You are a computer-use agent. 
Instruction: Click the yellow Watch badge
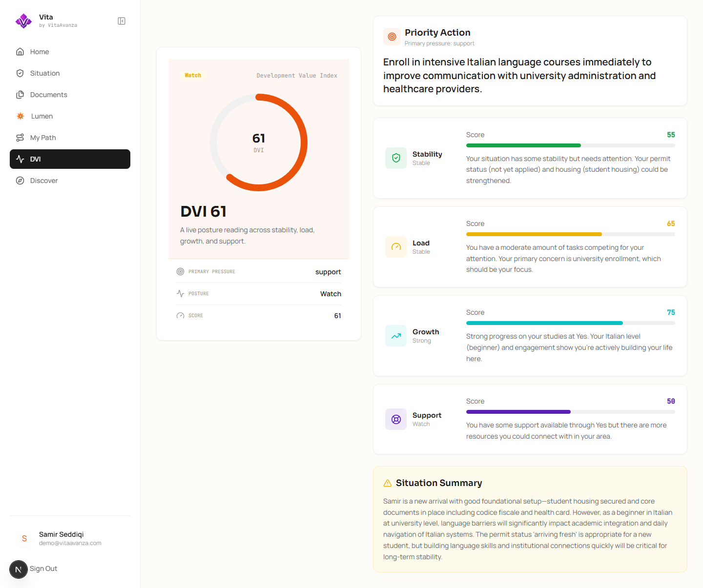pos(193,75)
